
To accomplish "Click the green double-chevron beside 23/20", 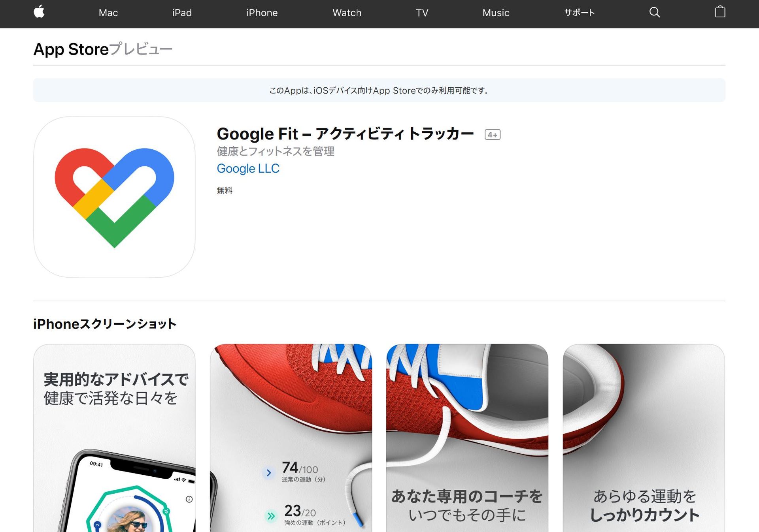I will coord(271,516).
